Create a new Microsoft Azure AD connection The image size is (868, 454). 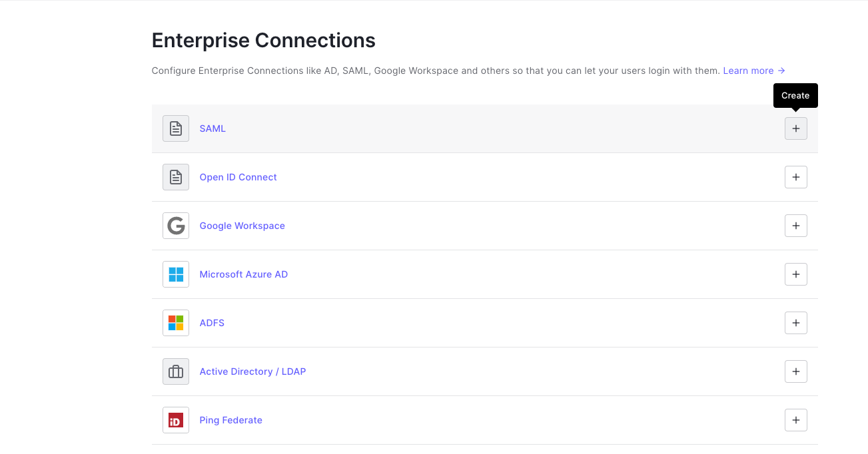tap(795, 274)
